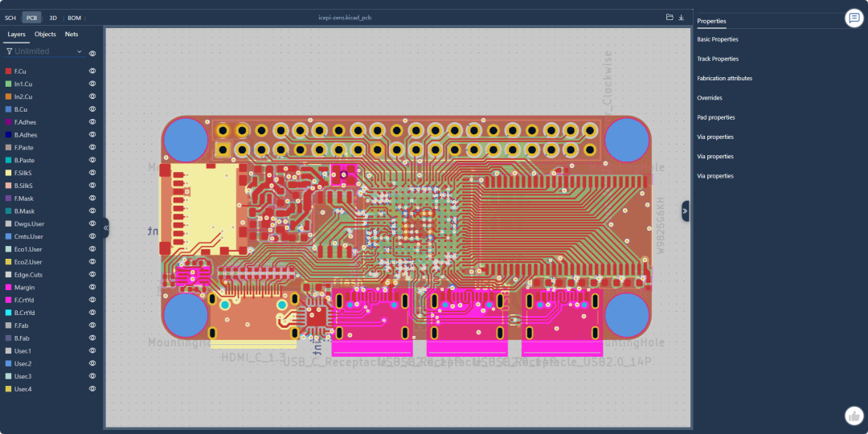Image resolution: width=868 pixels, height=434 pixels.
Task: Switch to the Nets tab
Action: pyautogui.click(x=72, y=35)
